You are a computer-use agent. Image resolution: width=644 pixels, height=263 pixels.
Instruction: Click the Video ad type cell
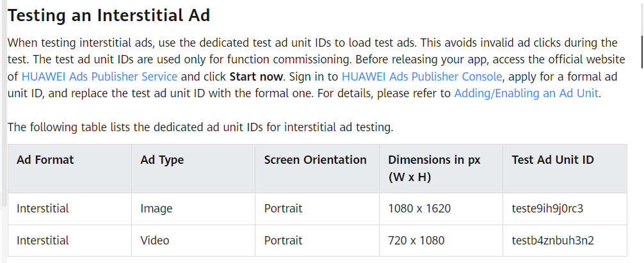click(x=155, y=241)
